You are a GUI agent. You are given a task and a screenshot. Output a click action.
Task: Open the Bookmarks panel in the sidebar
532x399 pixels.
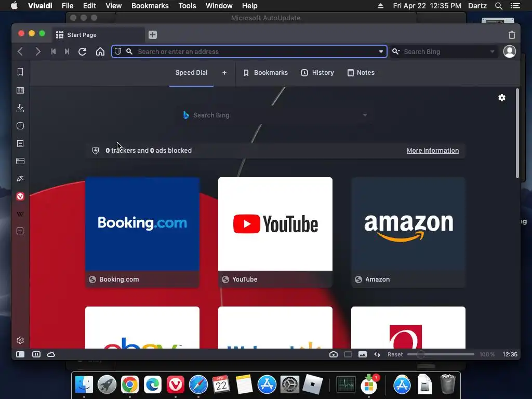coord(20,72)
